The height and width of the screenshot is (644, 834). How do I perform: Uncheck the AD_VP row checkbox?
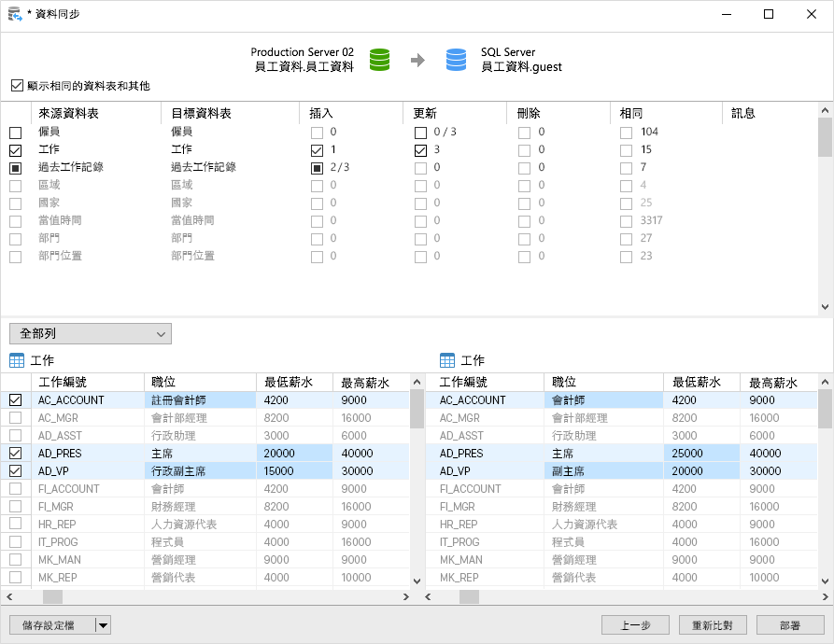click(16, 470)
